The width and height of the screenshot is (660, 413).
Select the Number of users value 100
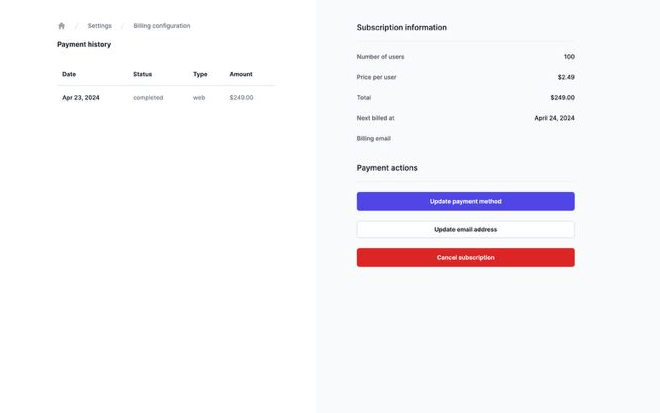(569, 57)
